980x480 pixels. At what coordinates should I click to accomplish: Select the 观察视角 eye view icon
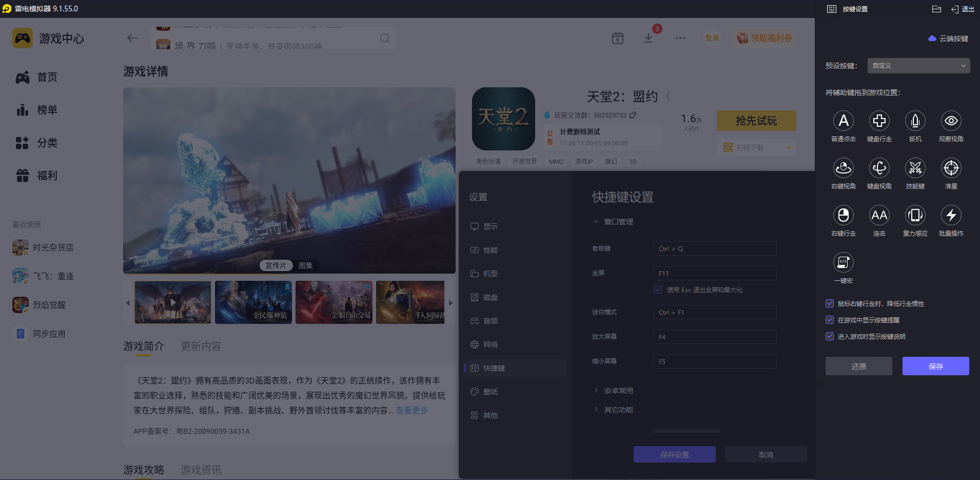tap(951, 121)
